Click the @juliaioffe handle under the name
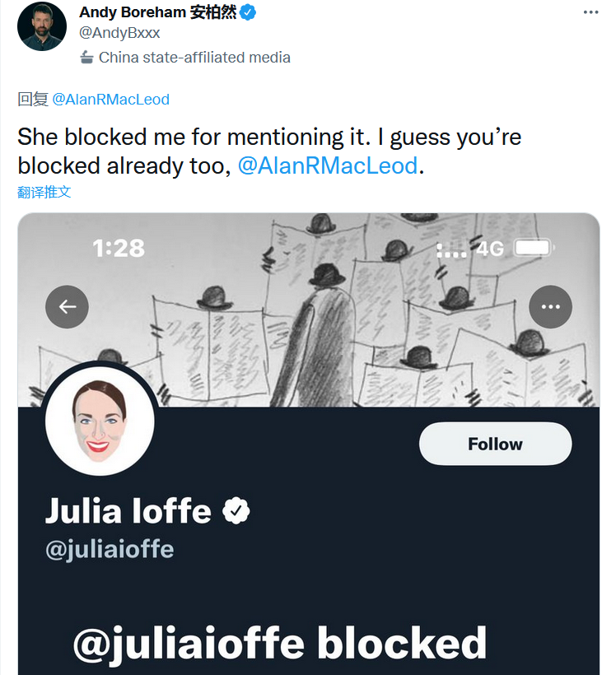Screen dimensions: 616x675 point(110,549)
